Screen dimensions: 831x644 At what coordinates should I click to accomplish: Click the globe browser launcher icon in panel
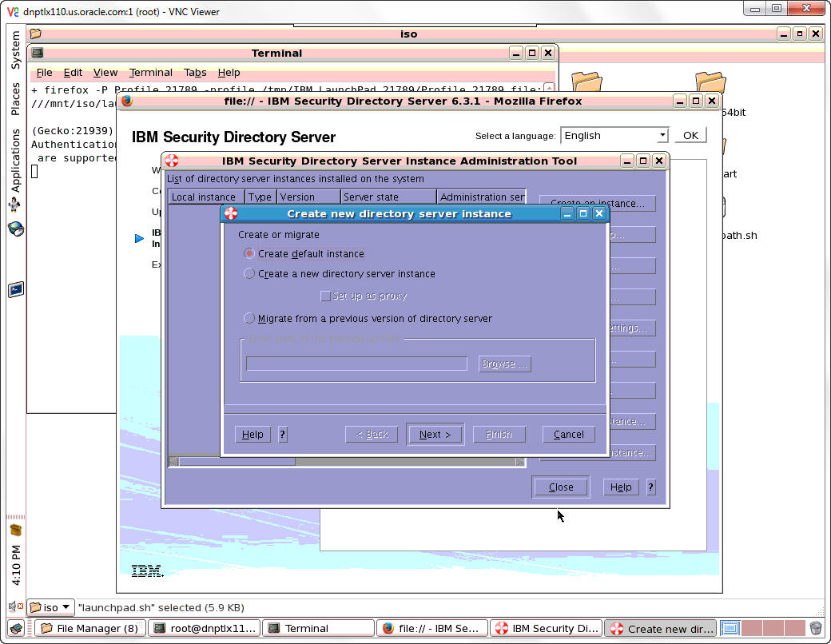pos(15,229)
